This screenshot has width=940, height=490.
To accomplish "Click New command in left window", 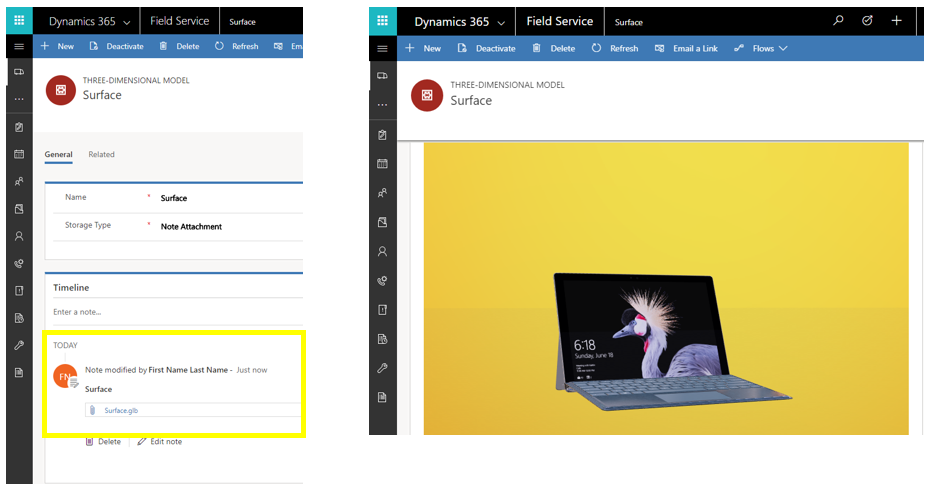I will pyautogui.click(x=57, y=46).
